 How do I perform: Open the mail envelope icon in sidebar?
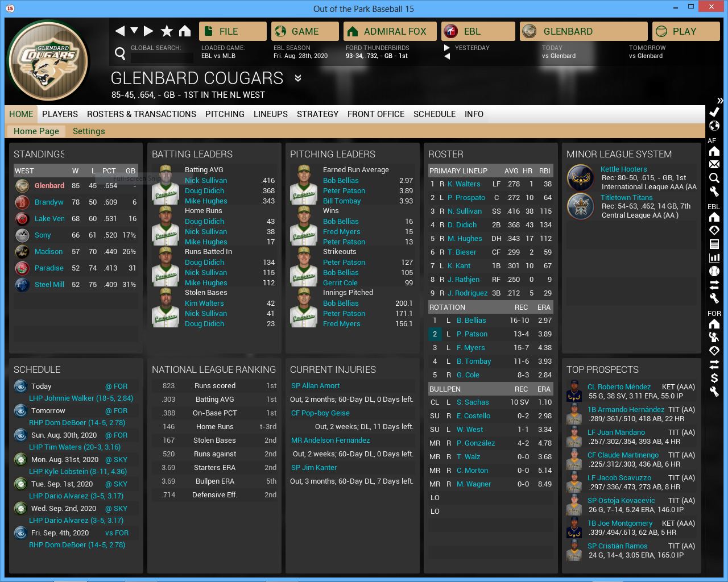pos(714,164)
